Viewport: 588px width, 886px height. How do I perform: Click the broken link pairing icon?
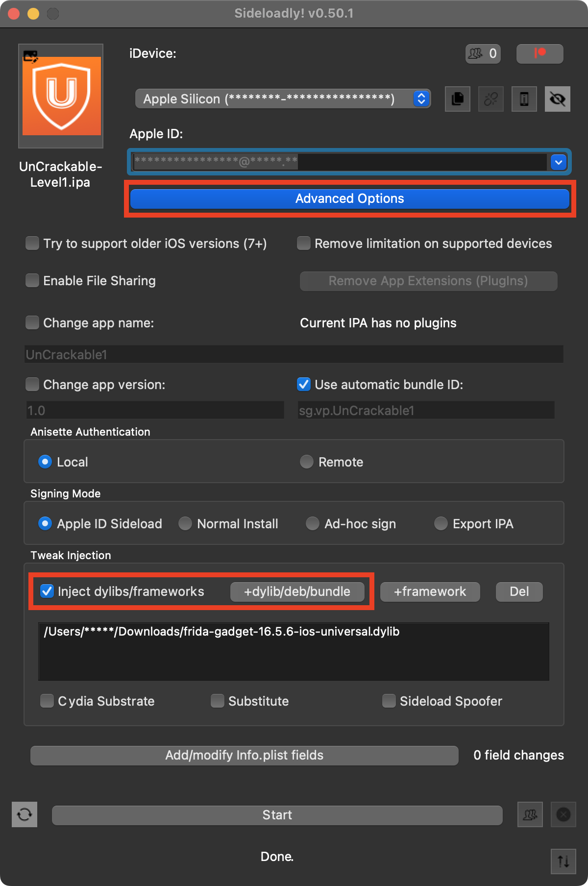(490, 99)
